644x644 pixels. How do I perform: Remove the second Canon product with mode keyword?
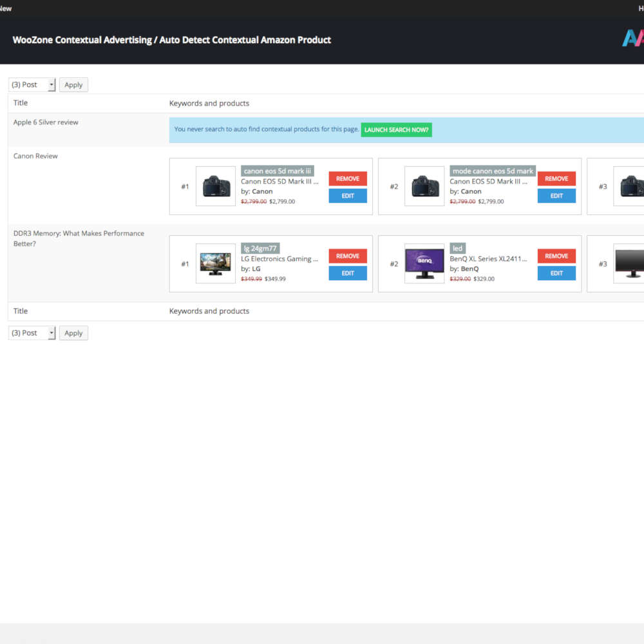556,178
